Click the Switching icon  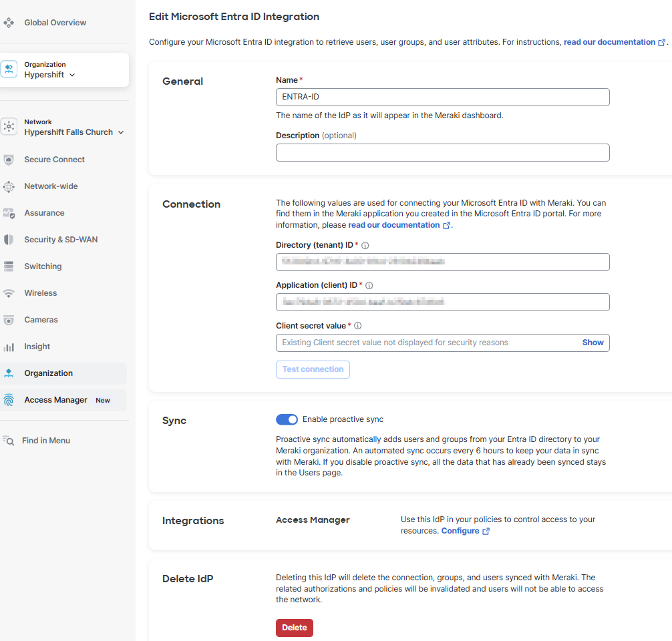click(x=9, y=266)
